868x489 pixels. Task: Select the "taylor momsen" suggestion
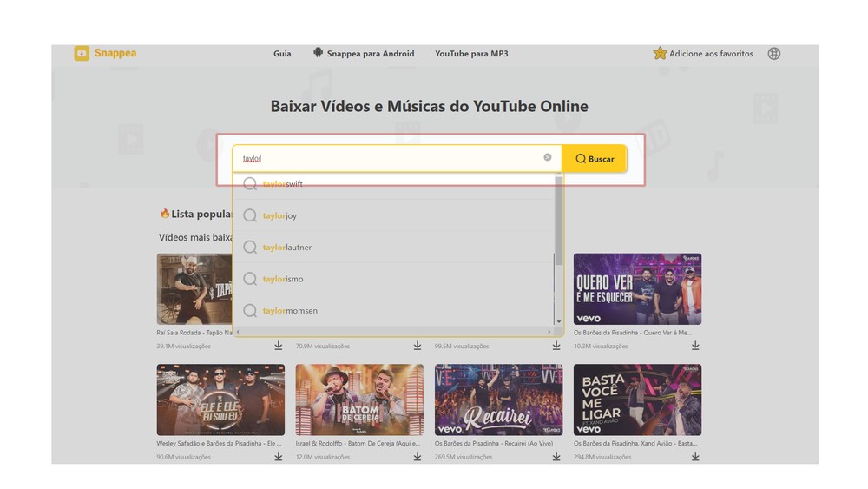[x=290, y=311]
